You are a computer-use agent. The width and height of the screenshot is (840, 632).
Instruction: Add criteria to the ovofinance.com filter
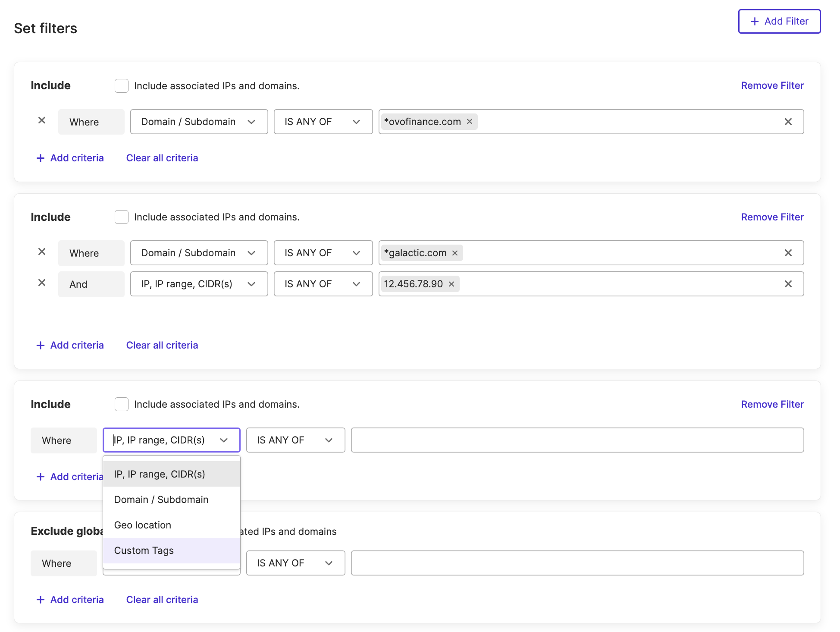pyautogui.click(x=70, y=158)
